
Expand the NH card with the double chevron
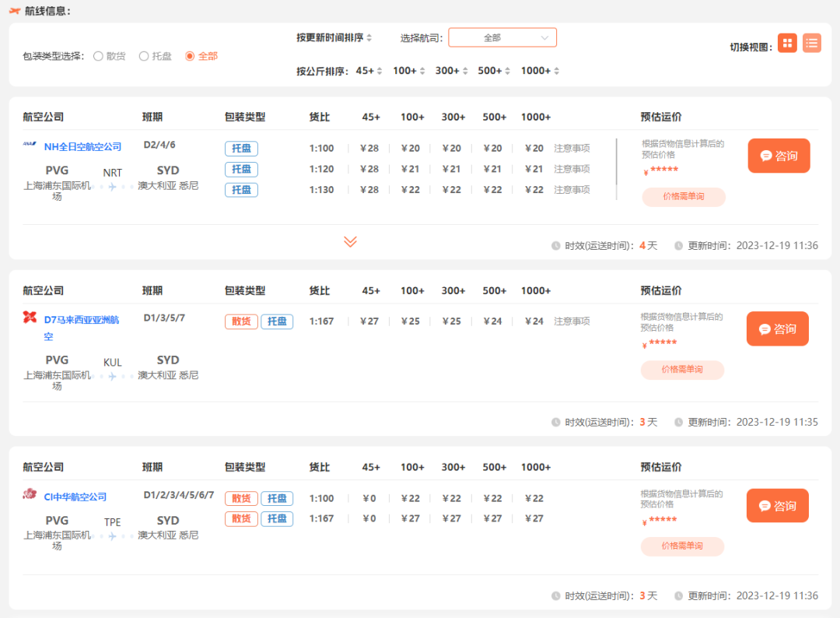point(349,242)
